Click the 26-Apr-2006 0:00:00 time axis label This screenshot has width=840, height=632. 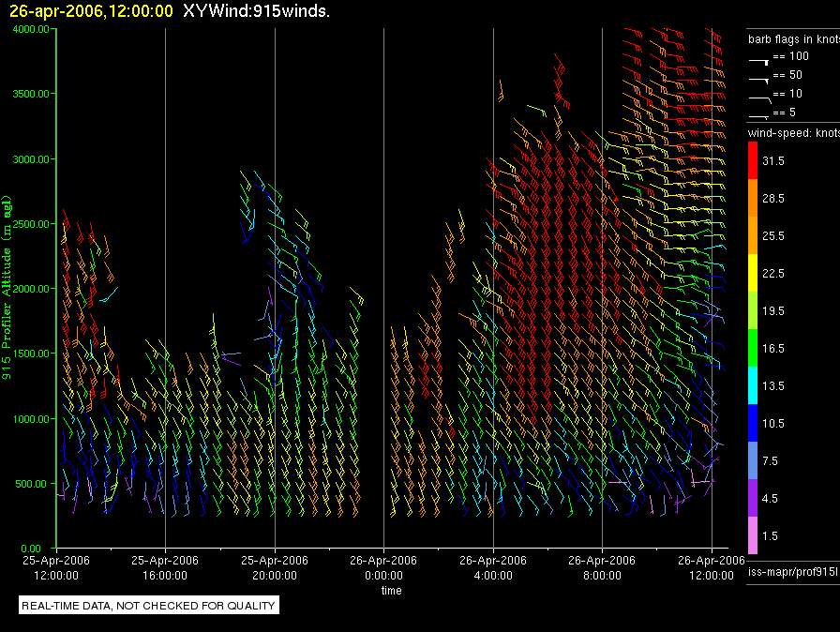383,565
